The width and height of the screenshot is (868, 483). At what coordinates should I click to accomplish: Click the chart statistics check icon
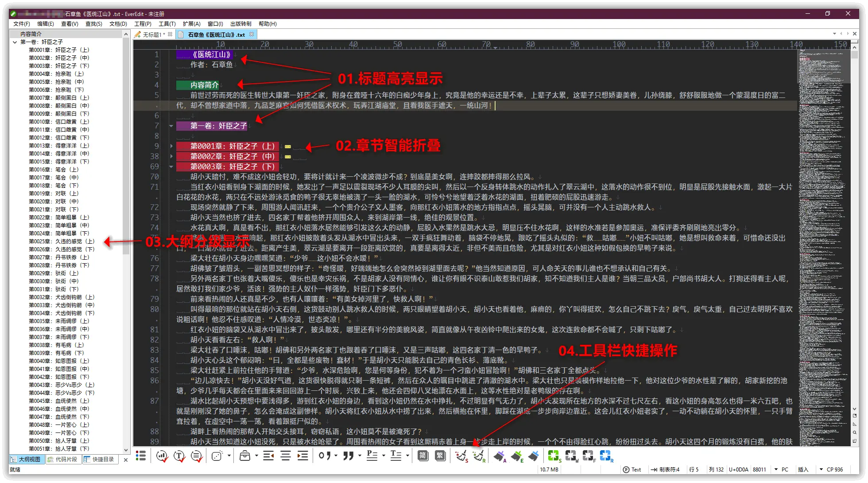(162, 456)
